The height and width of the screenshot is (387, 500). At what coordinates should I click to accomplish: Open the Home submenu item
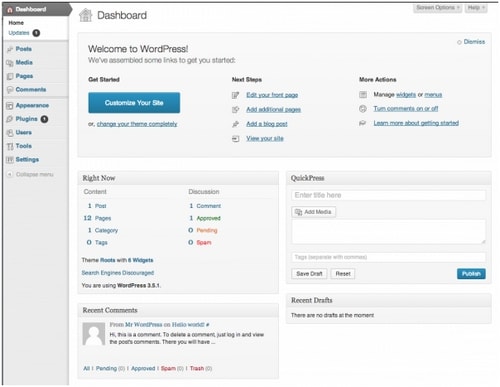tap(16, 23)
